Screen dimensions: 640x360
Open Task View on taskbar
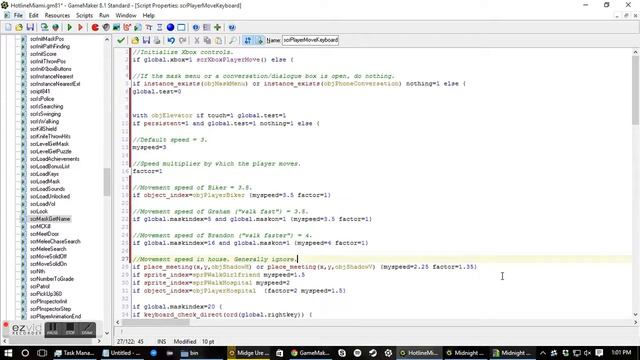[x=42, y=353]
